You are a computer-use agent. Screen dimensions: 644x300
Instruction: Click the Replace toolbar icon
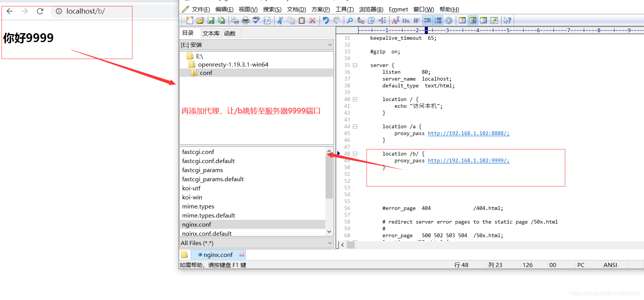pyautogui.click(x=360, y=20)
